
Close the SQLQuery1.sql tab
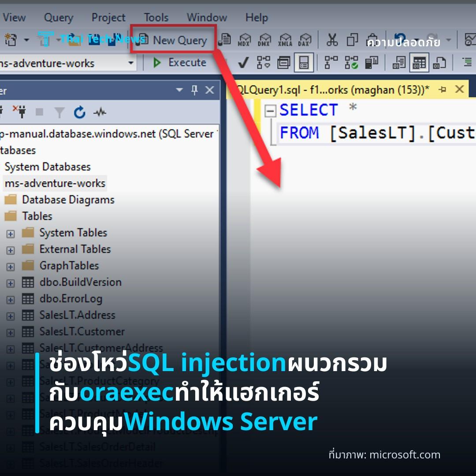(460, 89)
